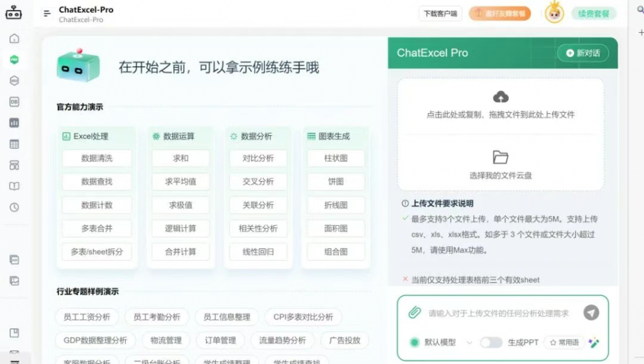Open the DB section in the sidebar
Image resolution: width=644 pixels, height=364 pixels.
(x=14, y=102)
